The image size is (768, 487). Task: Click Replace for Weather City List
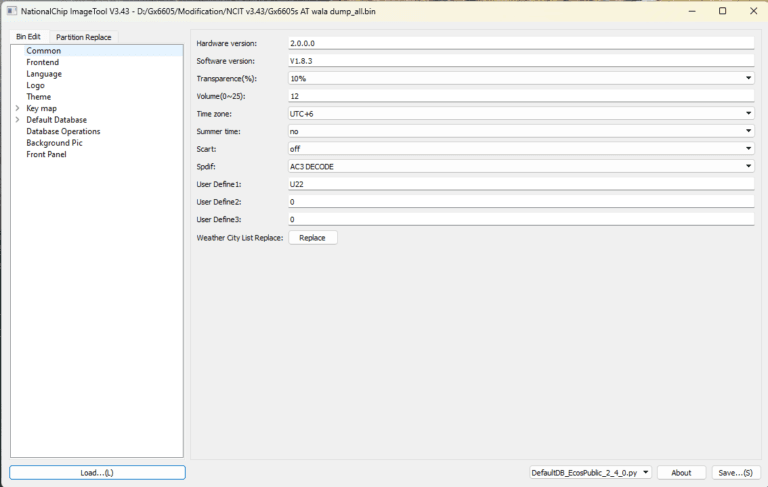313,238
